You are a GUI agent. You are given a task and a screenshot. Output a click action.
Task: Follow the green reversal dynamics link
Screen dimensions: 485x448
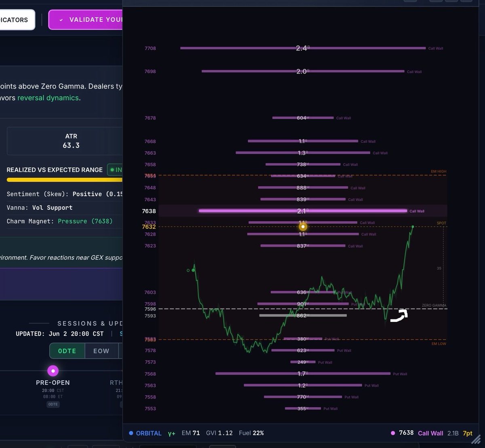click(48, 98)
